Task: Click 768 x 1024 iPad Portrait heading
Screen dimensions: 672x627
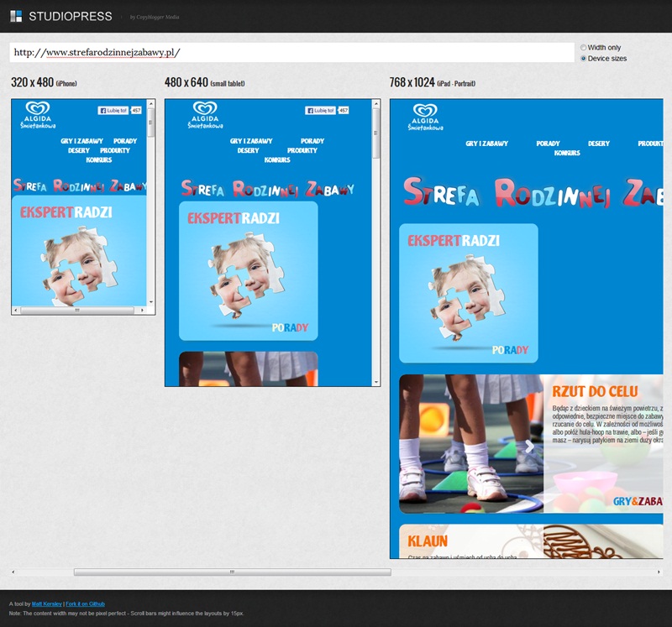Action: (433, 82)
